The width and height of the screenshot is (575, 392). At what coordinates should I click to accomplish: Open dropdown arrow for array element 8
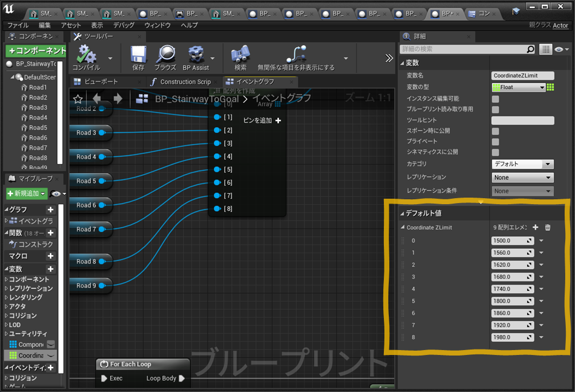tap(541, 337)
